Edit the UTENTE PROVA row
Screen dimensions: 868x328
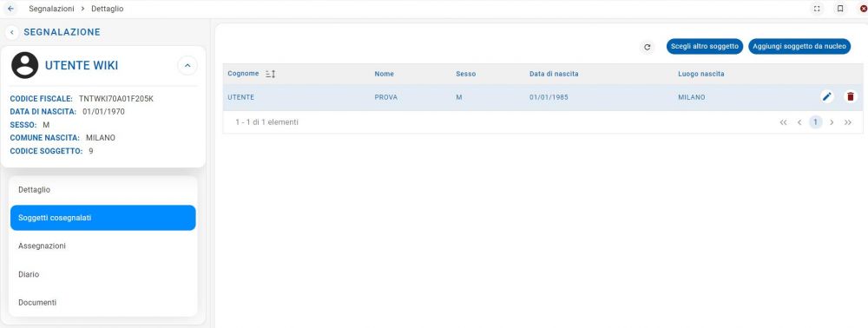(x=827, y=97)
